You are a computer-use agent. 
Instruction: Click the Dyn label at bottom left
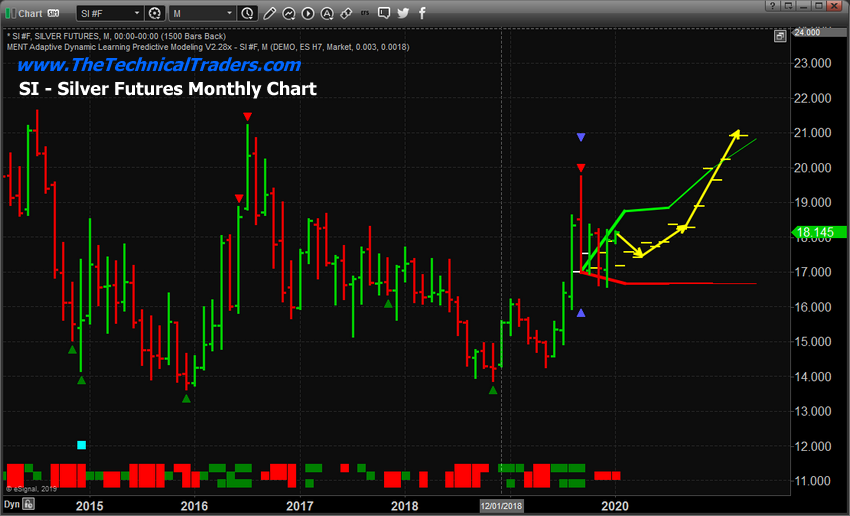[x=12, y=504]
